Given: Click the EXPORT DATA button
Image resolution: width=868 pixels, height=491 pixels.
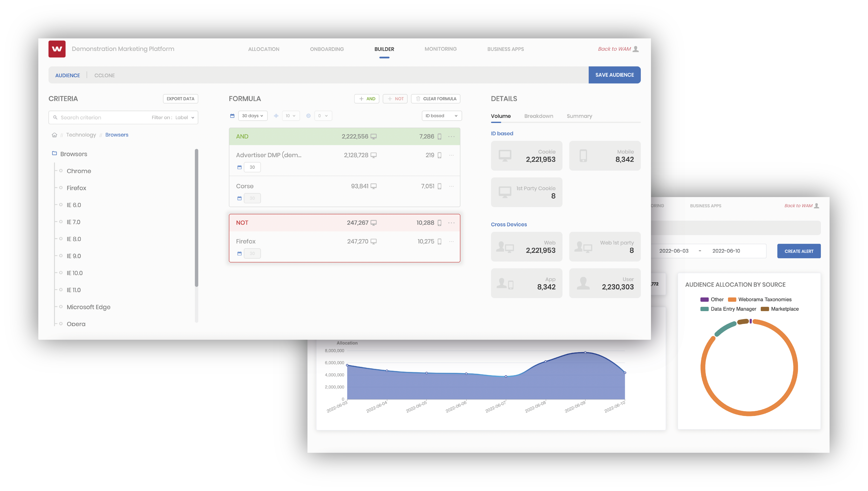Looking at the screenshot, I should coord(181,99).
